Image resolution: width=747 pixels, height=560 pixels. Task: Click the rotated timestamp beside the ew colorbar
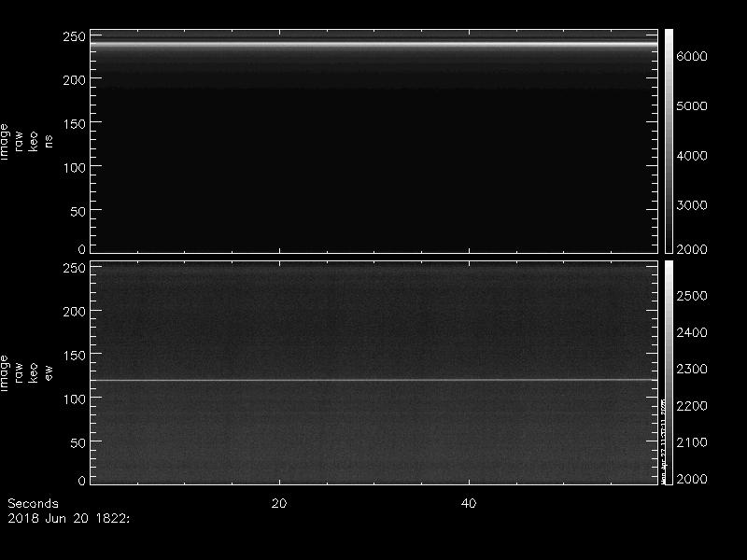(x=663, y=441)
